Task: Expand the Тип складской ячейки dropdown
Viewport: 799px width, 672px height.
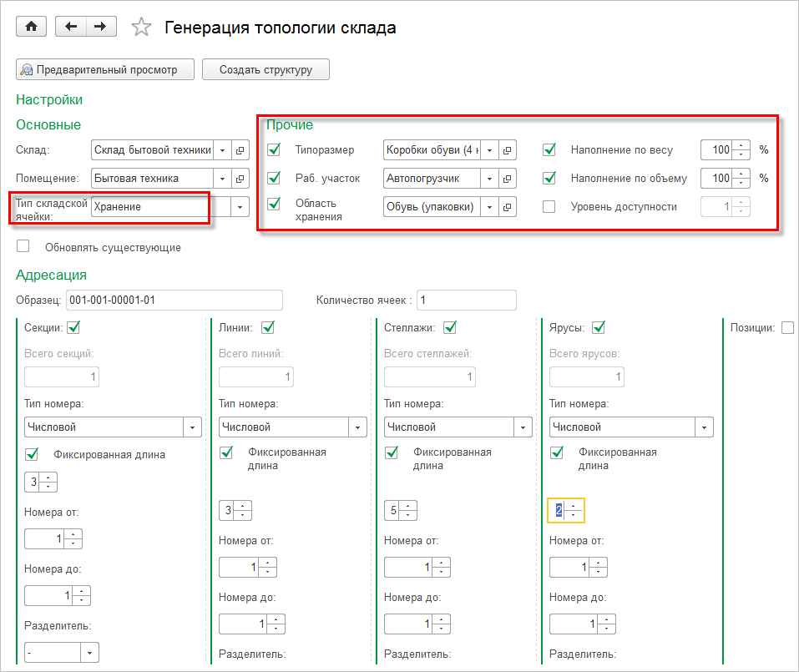Action: tap(240, 206)
